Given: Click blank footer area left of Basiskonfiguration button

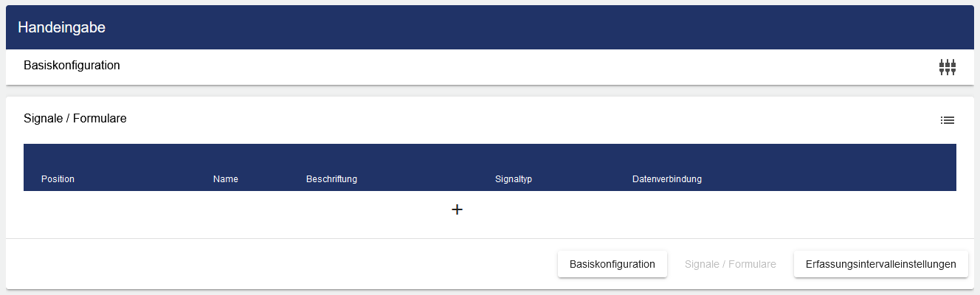Looking at the screenshot, I should click(x=280, y=264).
